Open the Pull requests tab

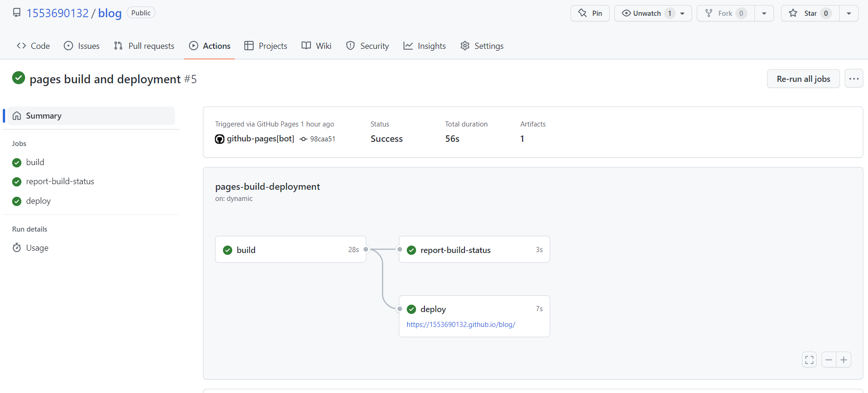click(144, 46)
